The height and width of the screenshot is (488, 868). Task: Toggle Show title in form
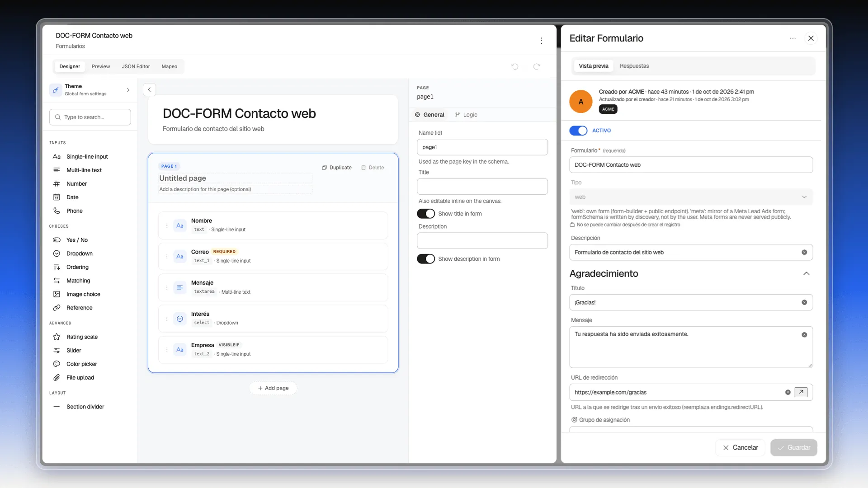coord(426,214)
